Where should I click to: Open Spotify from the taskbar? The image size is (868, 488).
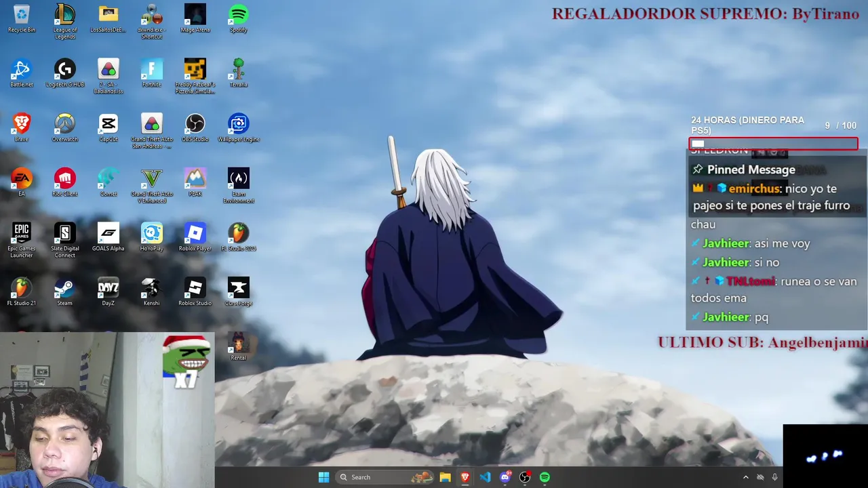545,477
